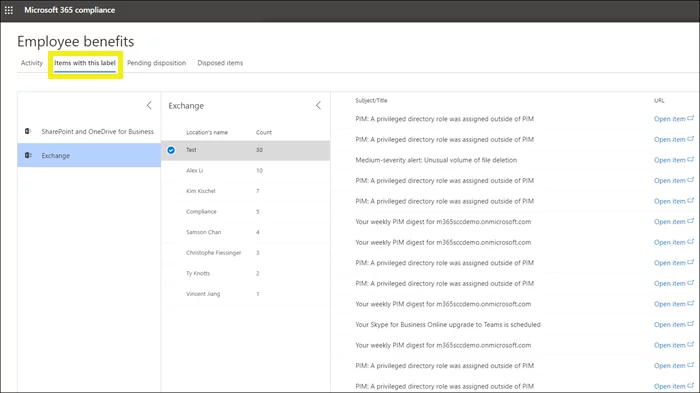Screen dimensions: 700x393
Task: Select the Alex Li mailbox row
Action: tap(246, 171)
